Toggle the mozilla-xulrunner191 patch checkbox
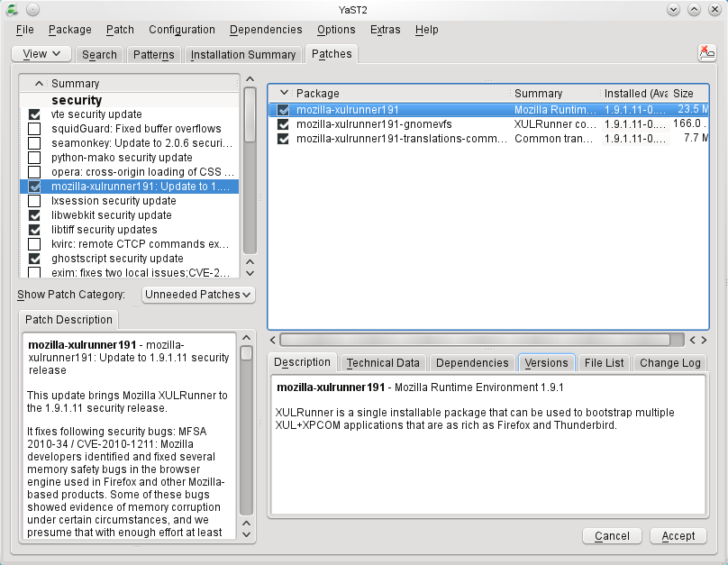This screenshot has height=565, width=728. [34, 187]
